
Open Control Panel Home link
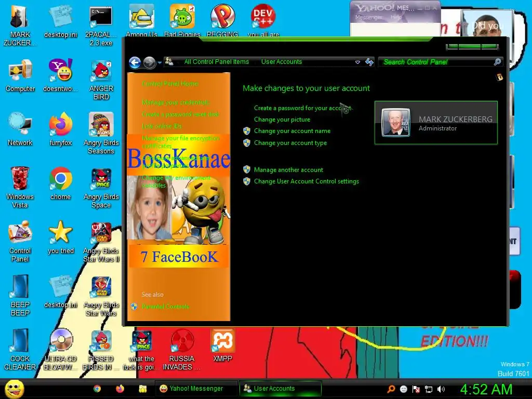coord(170,84)
